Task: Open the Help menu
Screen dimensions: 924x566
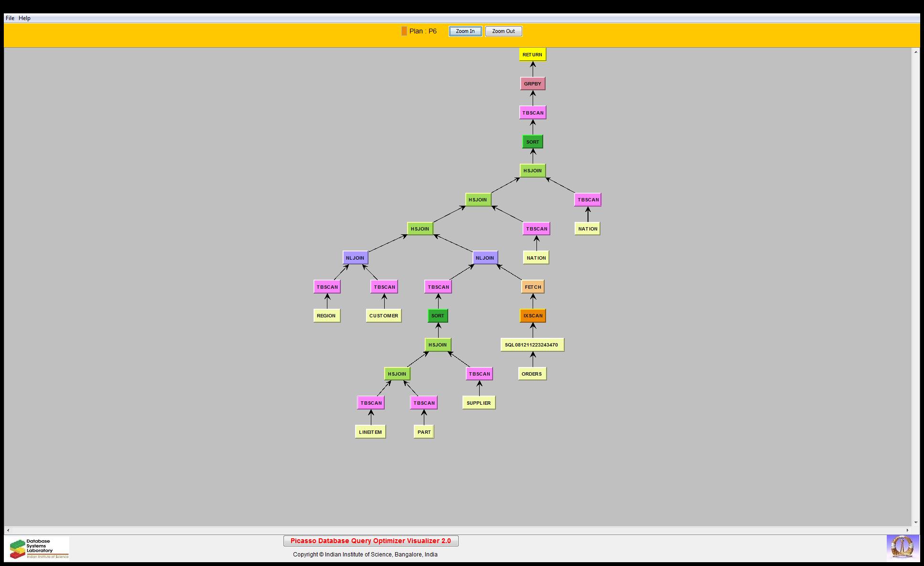Action: click(x=25, y=18)
